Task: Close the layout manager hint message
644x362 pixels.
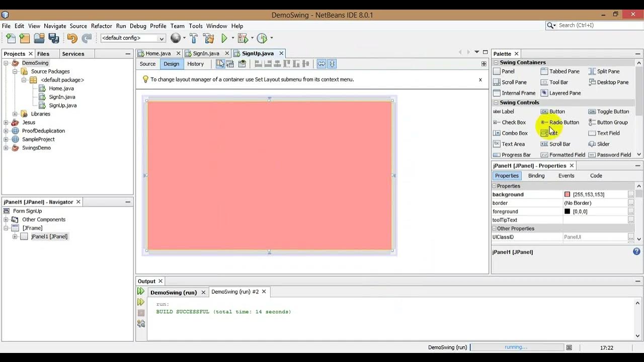Action: pos(480,79)
